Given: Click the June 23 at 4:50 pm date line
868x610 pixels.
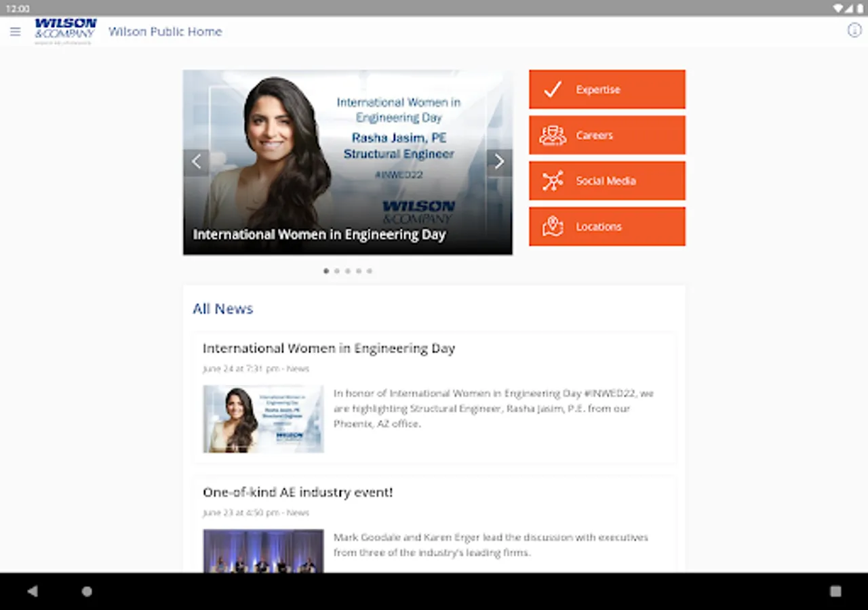Looking at the screenshot, I should coord(256,513).
